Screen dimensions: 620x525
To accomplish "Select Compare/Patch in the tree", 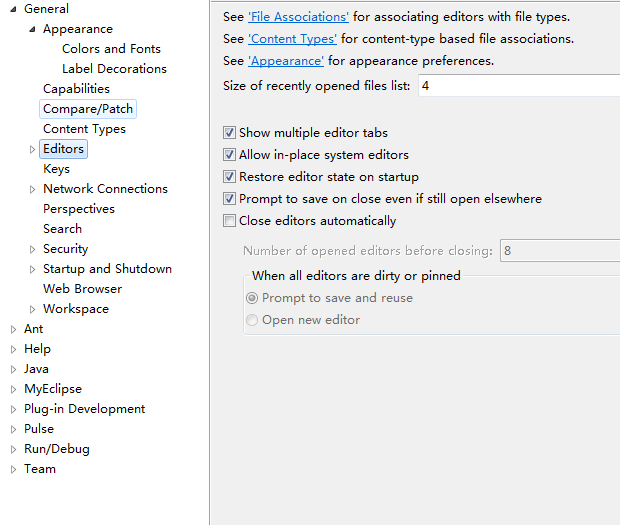I will click(x=88, y=109).
